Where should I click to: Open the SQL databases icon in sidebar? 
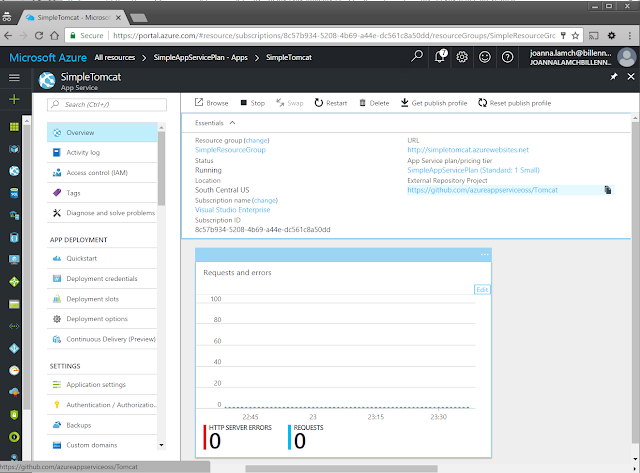(14, 193)
